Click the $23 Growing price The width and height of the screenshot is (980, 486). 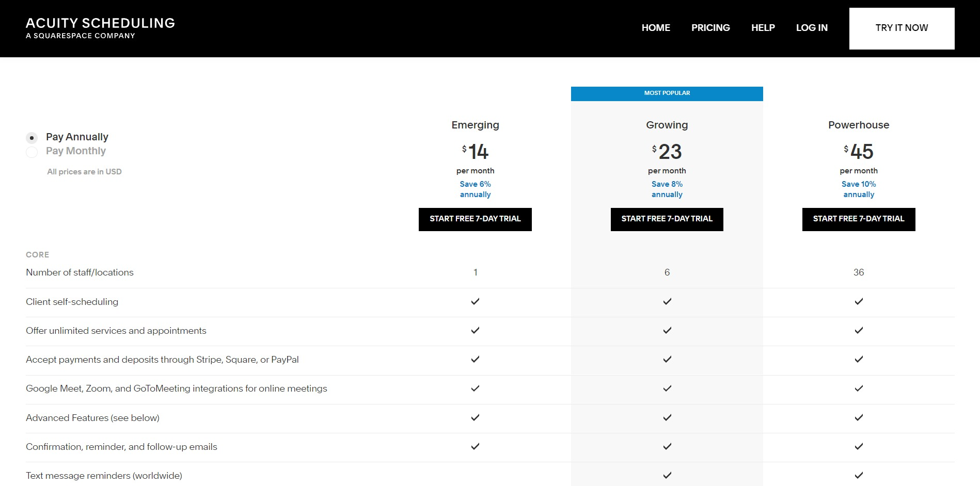pyautogui.click(x=667, y=151)
